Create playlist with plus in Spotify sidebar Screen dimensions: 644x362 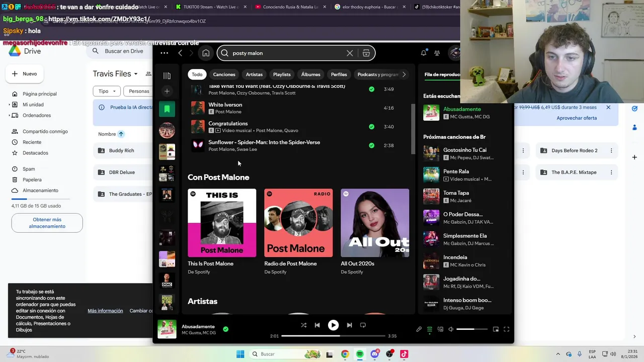tap(167, 91)
